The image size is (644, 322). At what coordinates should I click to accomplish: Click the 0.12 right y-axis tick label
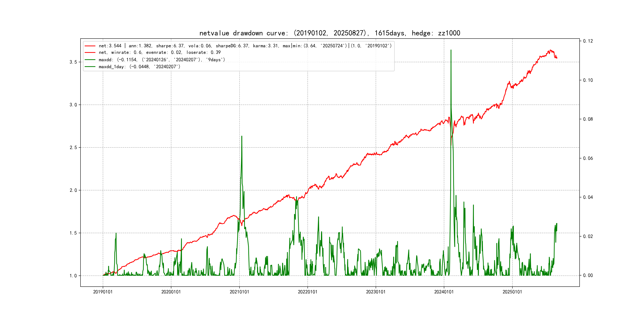click(588, 41)
